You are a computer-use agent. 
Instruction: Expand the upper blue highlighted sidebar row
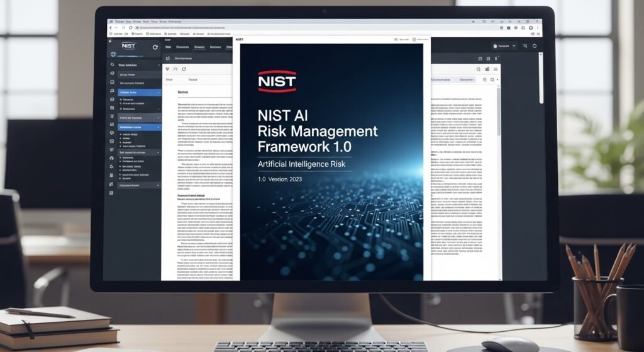pyautogui.click(x=140, y=93)
